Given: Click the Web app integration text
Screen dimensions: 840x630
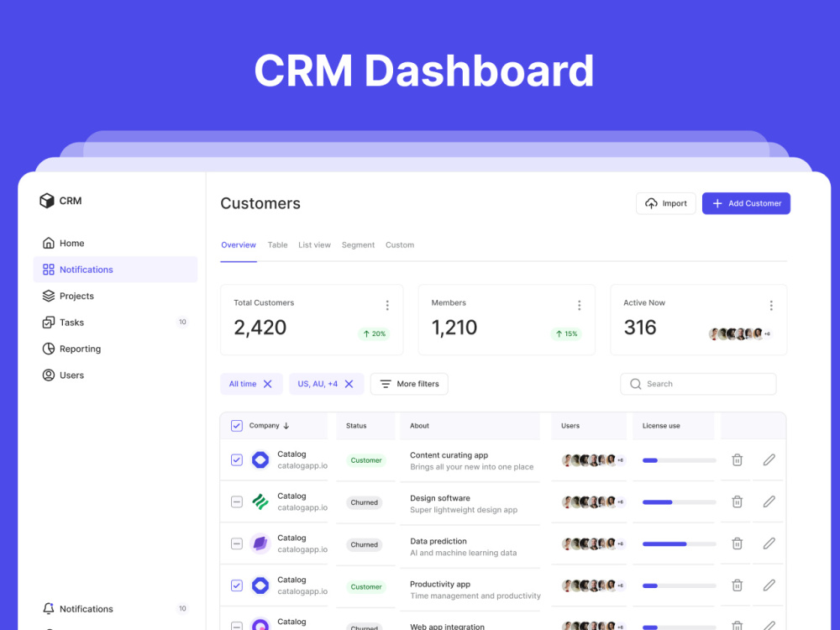Looking at the screenshot, I should [x=448, y=626].
